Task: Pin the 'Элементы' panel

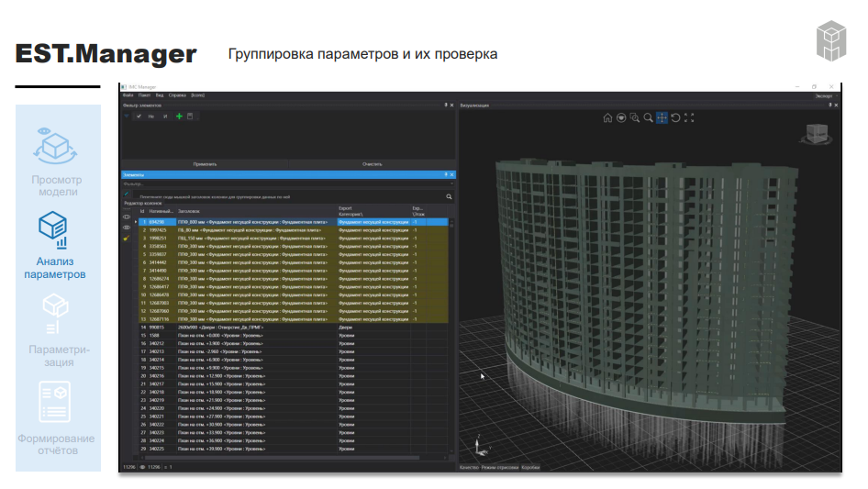Action: (446, 174)
